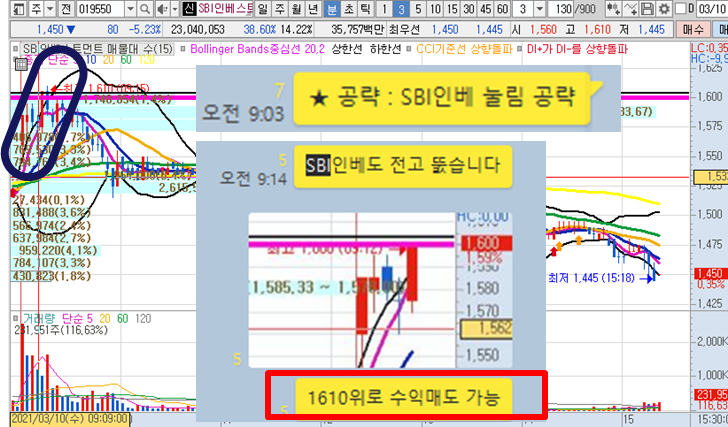Toggle the DI+ indicator marker box
Screen dimensions: 728x427
pyautogui.click(x=520, y=48)
